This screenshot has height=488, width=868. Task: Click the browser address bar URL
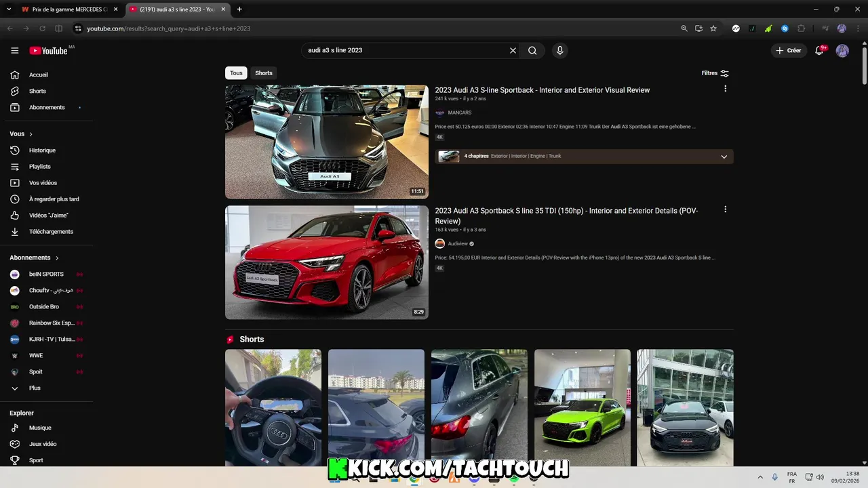pyautogui.click(x=169, y=28)
